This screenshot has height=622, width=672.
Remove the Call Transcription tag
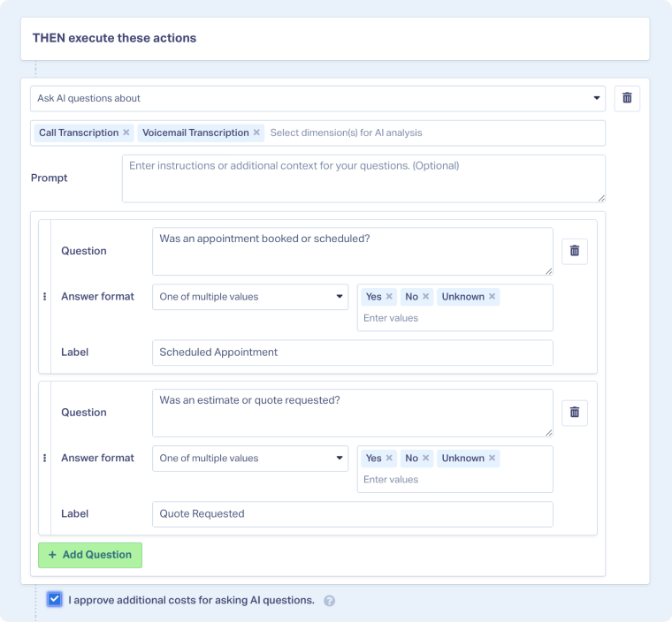tap(126, 133)
